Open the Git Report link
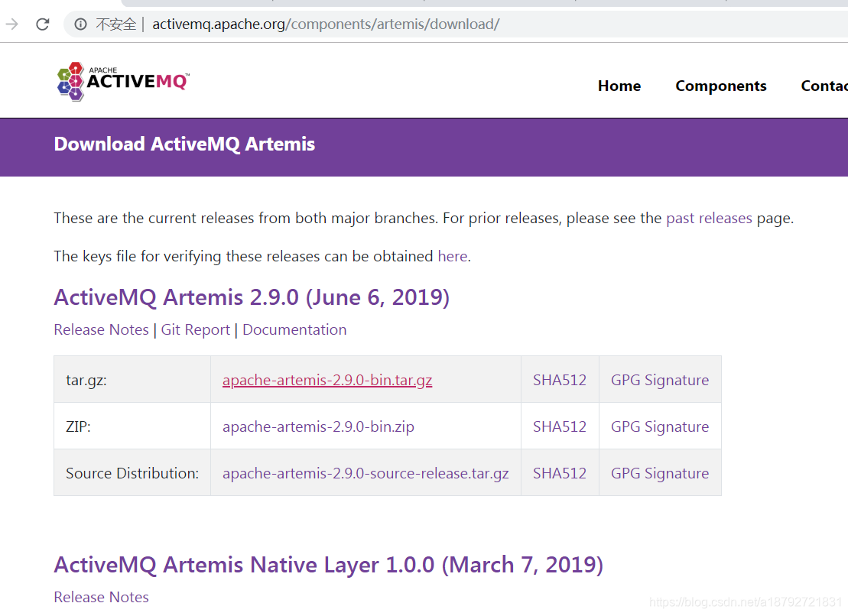The width and height of the screenshot is (848, 616). 195,329
